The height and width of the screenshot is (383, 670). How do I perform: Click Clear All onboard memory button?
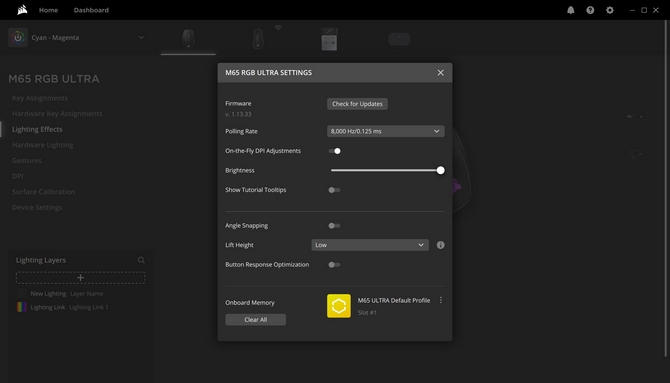[x=256, y=320]
